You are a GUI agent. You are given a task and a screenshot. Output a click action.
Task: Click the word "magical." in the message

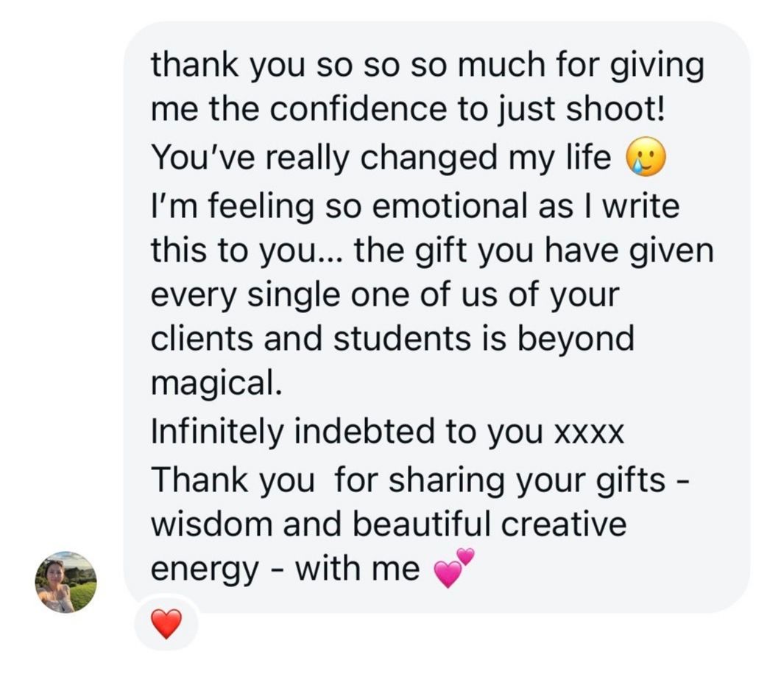pyautogui.click(x=216, y=386)
